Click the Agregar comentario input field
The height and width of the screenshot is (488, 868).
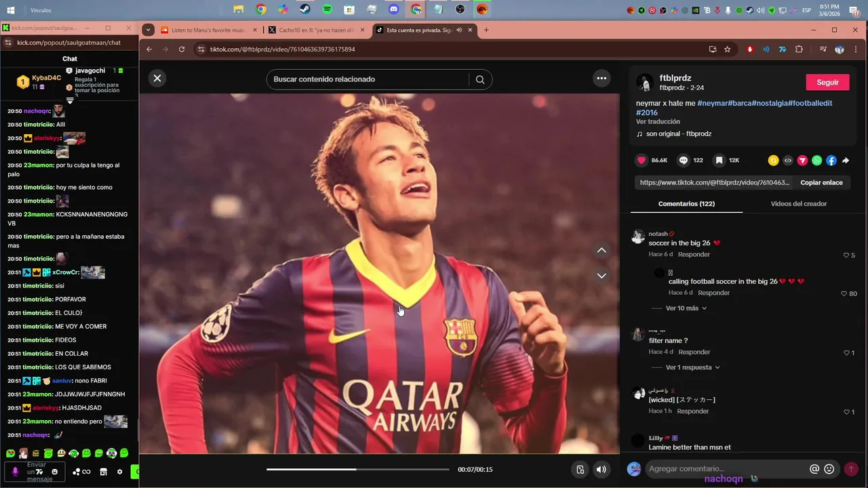click(x=726, y=468)
